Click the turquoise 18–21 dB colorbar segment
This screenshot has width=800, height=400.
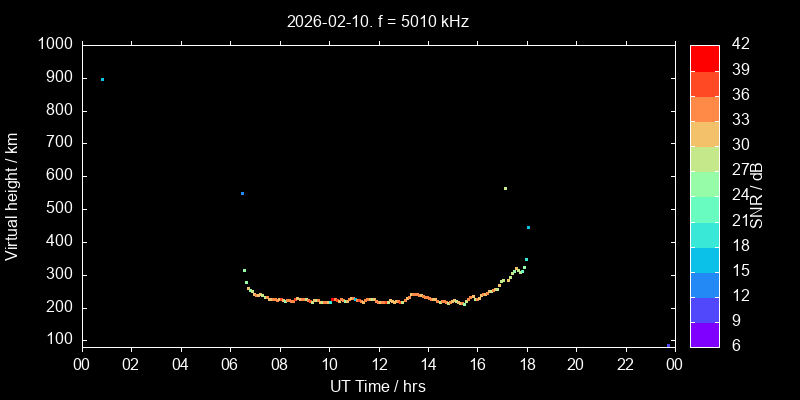pyautogui.click(x=705, y=234)
